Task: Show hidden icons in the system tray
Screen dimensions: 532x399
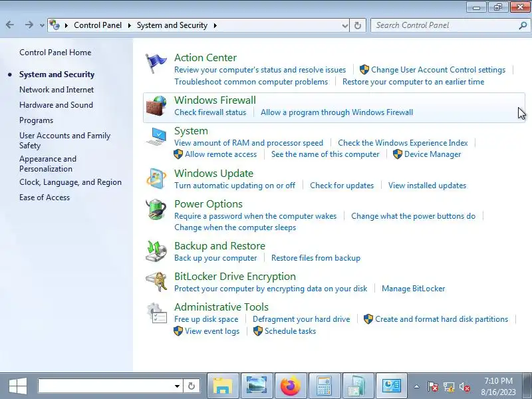Action: [417, 386]
